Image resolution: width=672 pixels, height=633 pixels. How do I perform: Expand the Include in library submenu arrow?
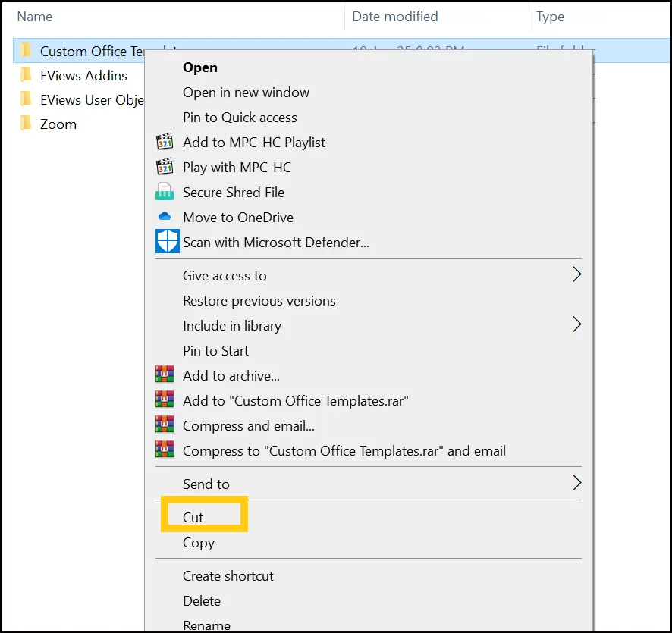(577, 324)
